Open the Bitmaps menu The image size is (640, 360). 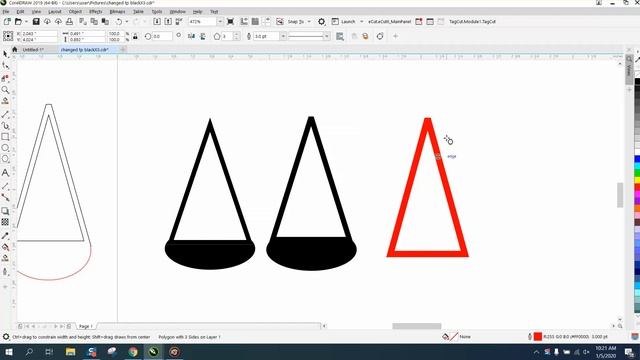118,12
